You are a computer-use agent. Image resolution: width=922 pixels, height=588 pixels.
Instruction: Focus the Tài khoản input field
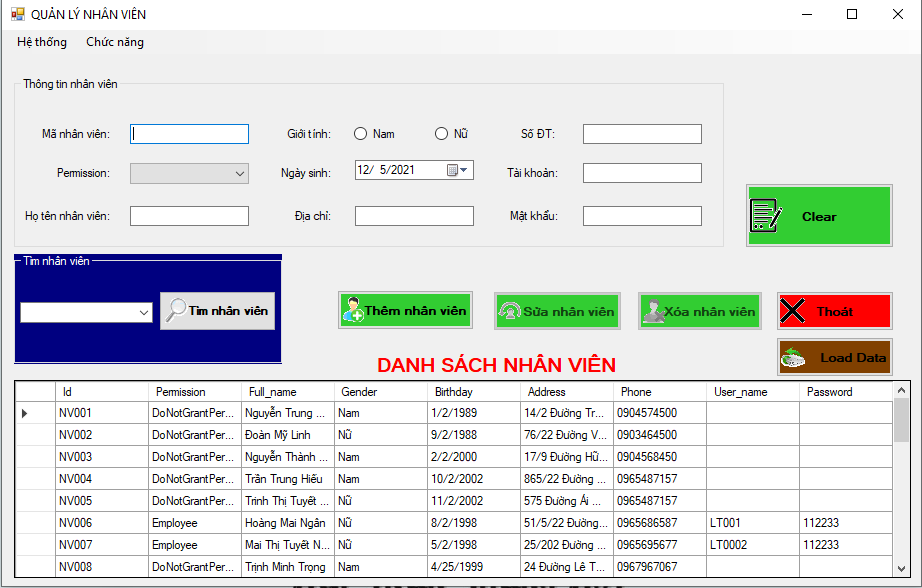pyautogui.click(x=642, y=173)
